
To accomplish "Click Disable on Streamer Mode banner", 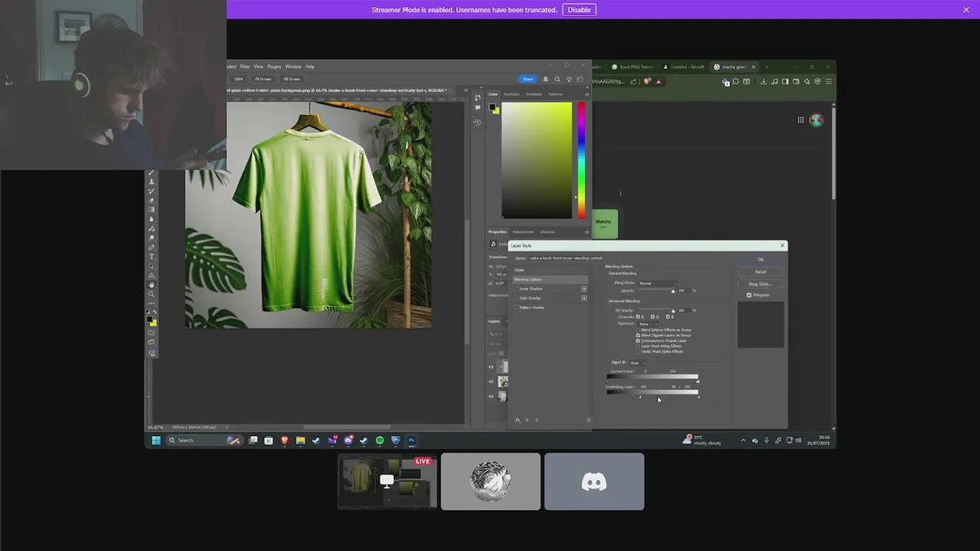I will (x=579, y=10).
